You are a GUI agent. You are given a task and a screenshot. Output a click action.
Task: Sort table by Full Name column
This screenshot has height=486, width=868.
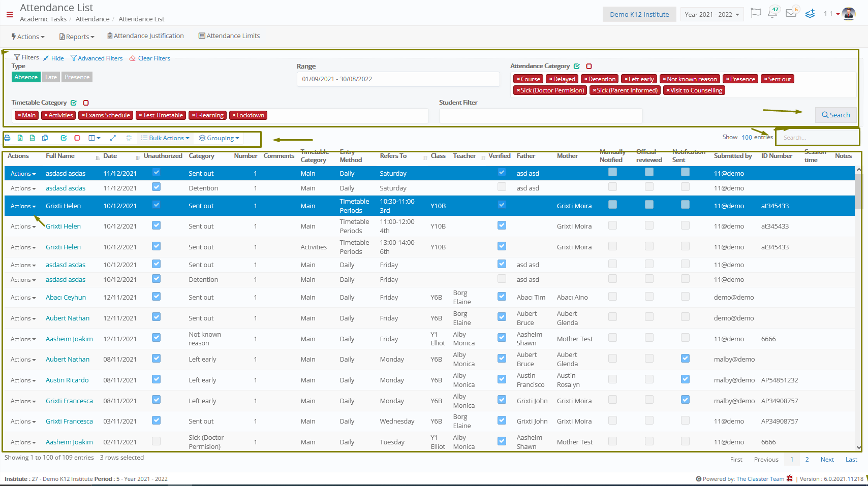[x=60, y=156]
